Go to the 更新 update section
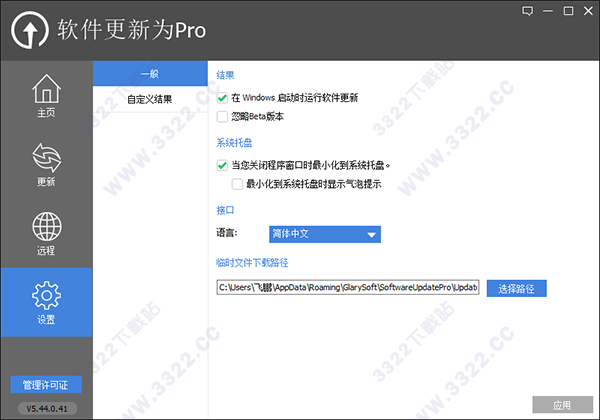 (x=46, y=164)
